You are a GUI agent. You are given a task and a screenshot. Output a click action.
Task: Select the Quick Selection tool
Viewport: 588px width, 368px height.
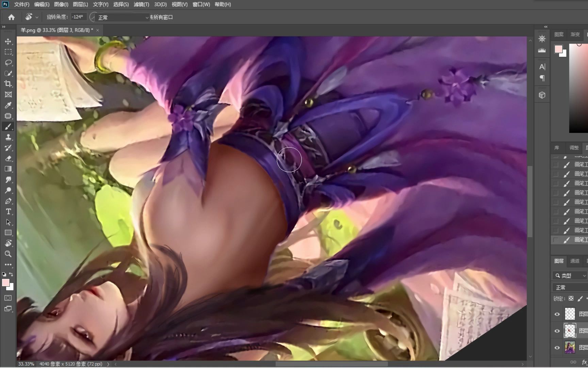pyautogui.click(x=8, y=73)
